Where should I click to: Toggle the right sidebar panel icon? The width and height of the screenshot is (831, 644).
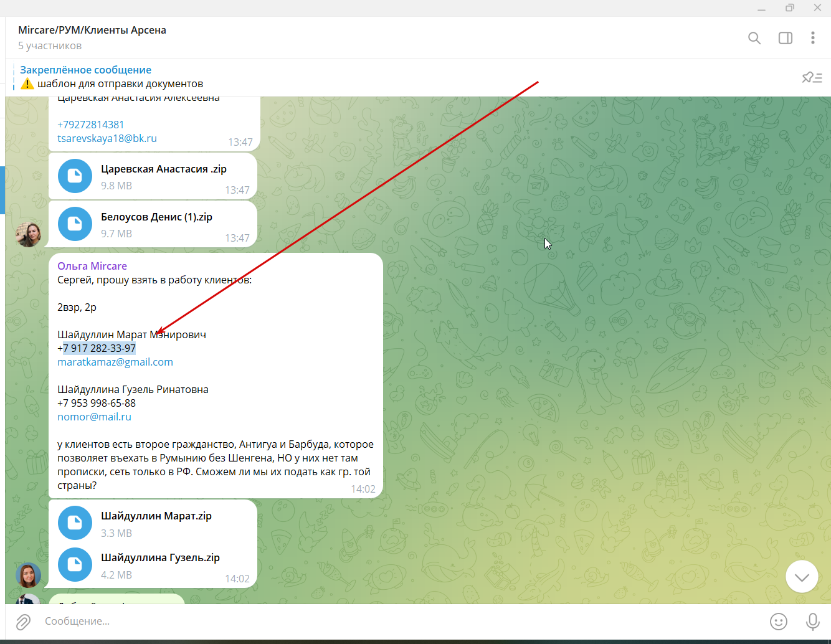(786, 38)
